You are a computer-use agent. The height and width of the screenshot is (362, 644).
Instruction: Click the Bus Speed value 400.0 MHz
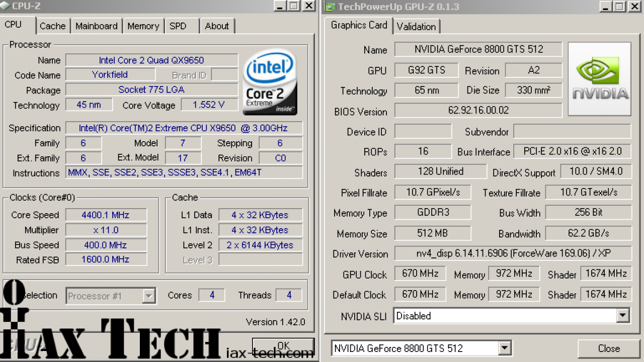(x=106, y=245)
